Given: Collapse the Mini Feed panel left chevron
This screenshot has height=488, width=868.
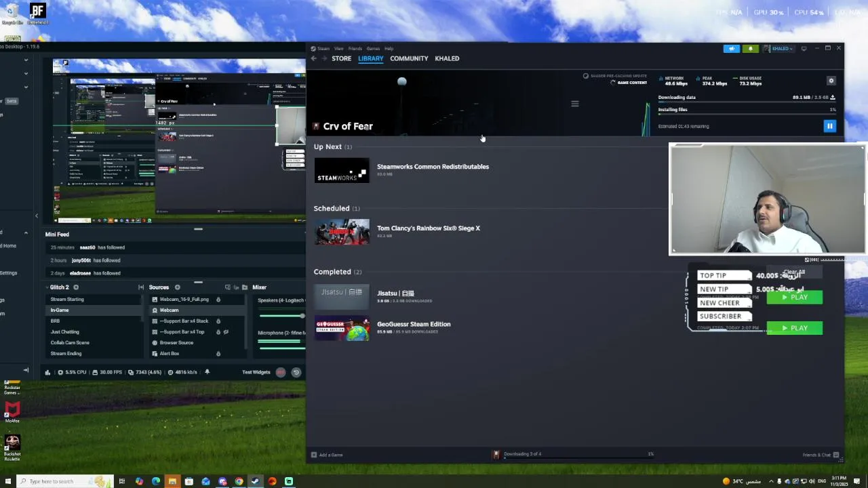Looking at the screenshot, I should [37, 216].
